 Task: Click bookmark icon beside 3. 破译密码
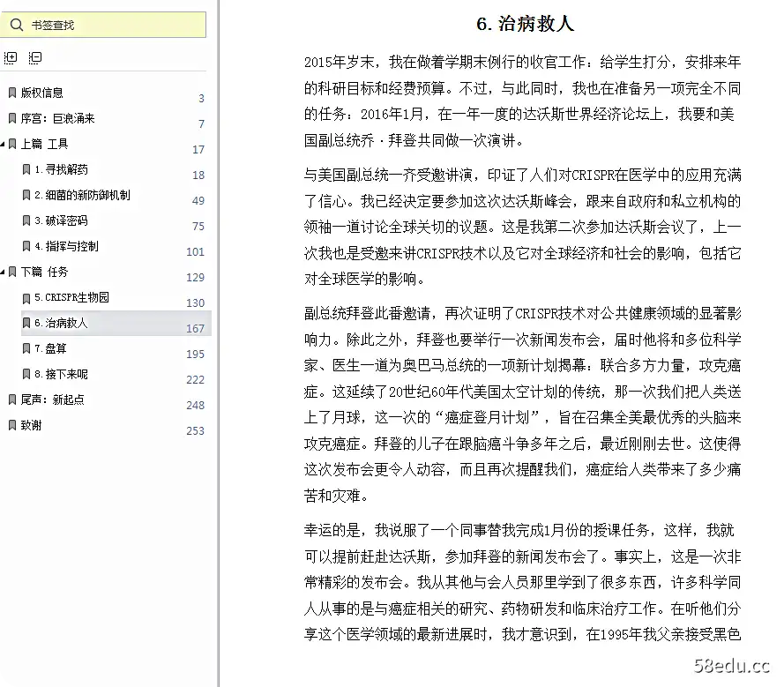(26, 220)
